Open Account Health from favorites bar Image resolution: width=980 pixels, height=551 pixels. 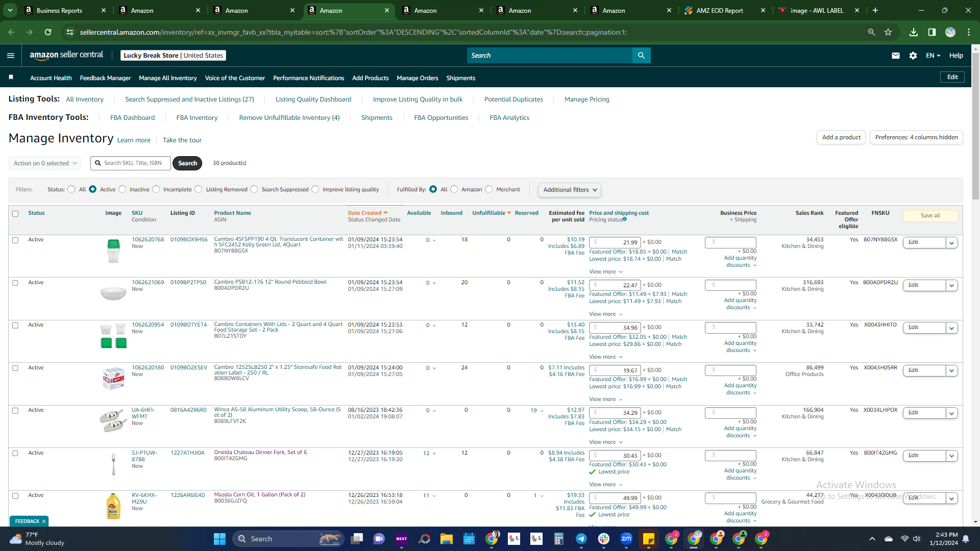[51, 78]
